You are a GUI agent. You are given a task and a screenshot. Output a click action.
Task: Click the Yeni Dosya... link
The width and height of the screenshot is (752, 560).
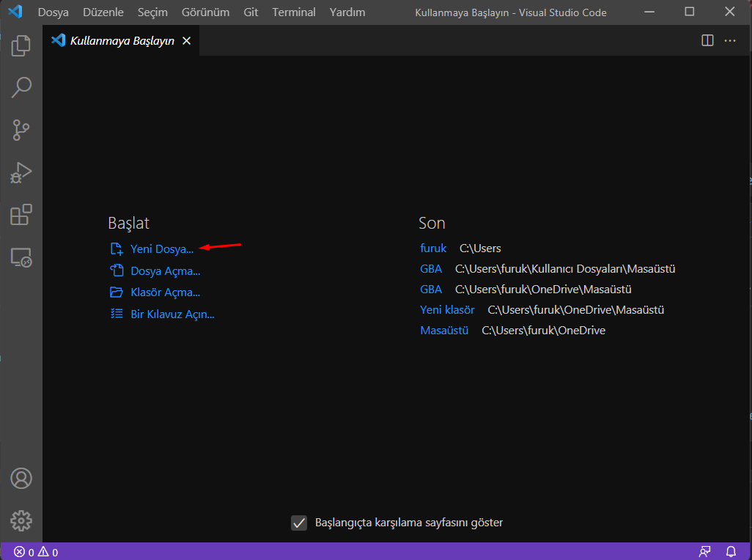[162, 248]
